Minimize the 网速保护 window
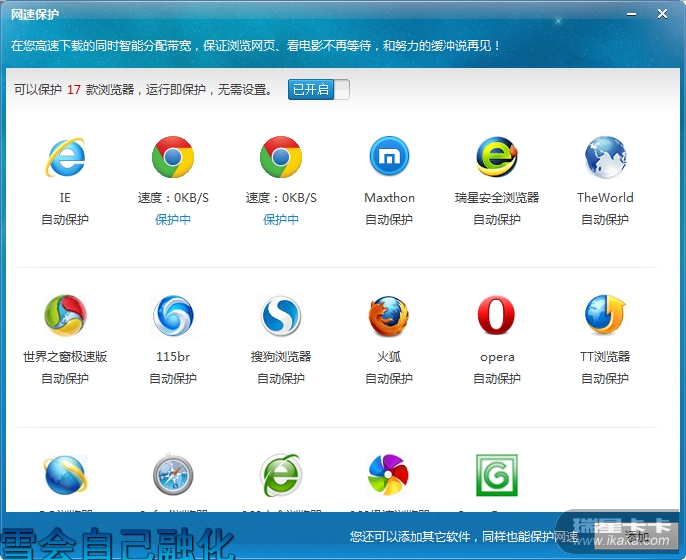The height and width of the screenshot is (560, 686). (x=631, y=14)
